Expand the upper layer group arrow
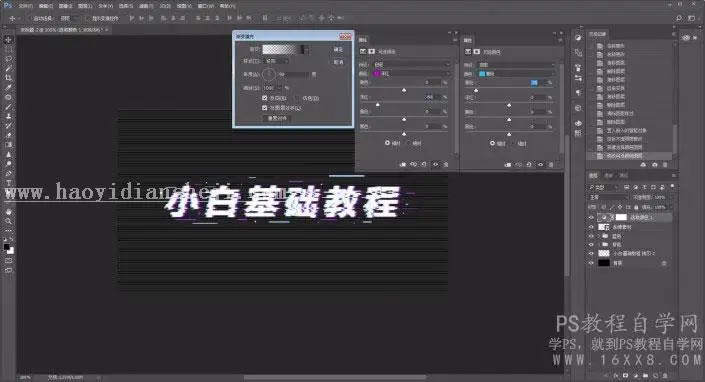The height and width of the screenshot is (382, 705). click(599, 236)
